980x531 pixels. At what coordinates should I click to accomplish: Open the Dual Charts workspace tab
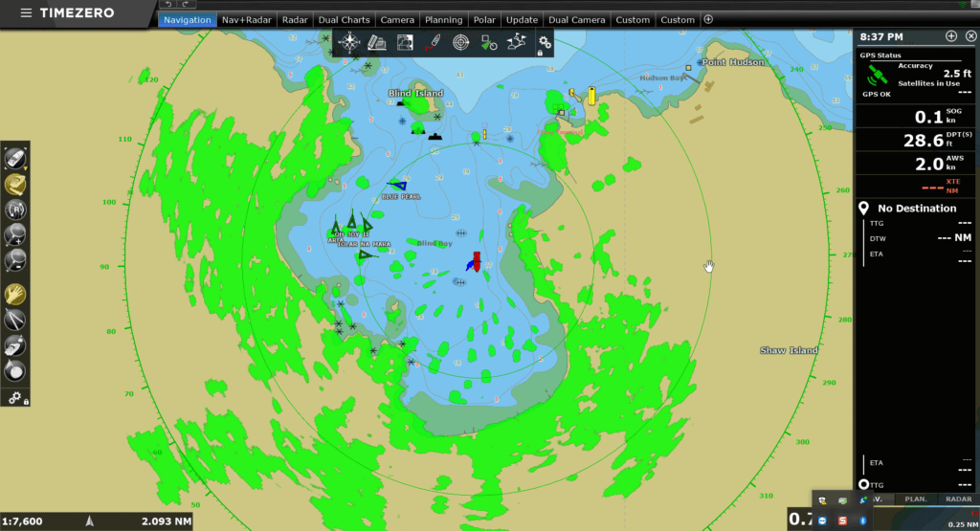pyautogui.click(x=344, y=20)
